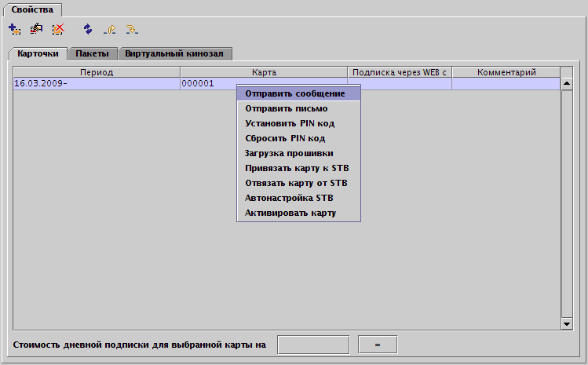588x365 pixels.
Task: Click the scrollbar down arrow
Action: (567, 323)
